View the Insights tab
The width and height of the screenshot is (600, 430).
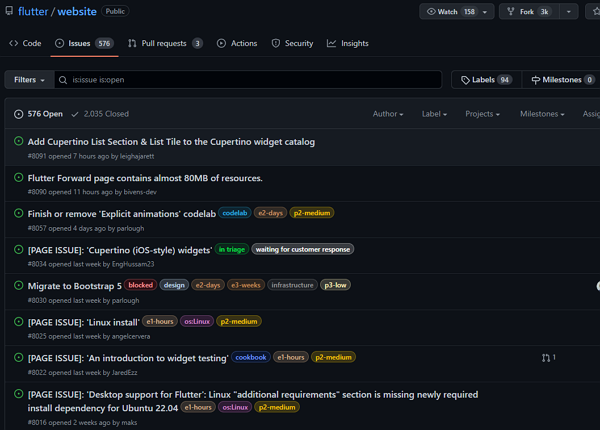[x=347, y=43]
